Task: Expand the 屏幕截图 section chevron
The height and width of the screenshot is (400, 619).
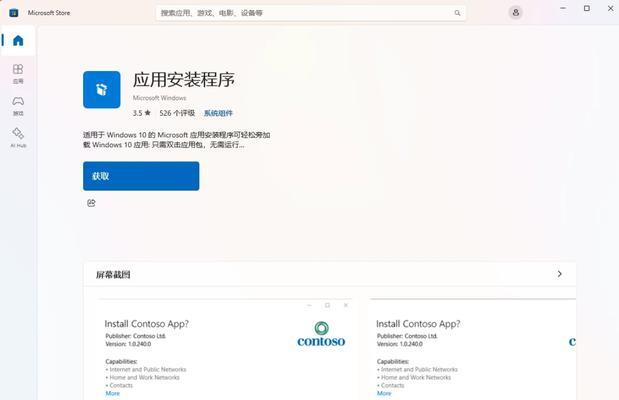Action: click(x=559, y=274)
